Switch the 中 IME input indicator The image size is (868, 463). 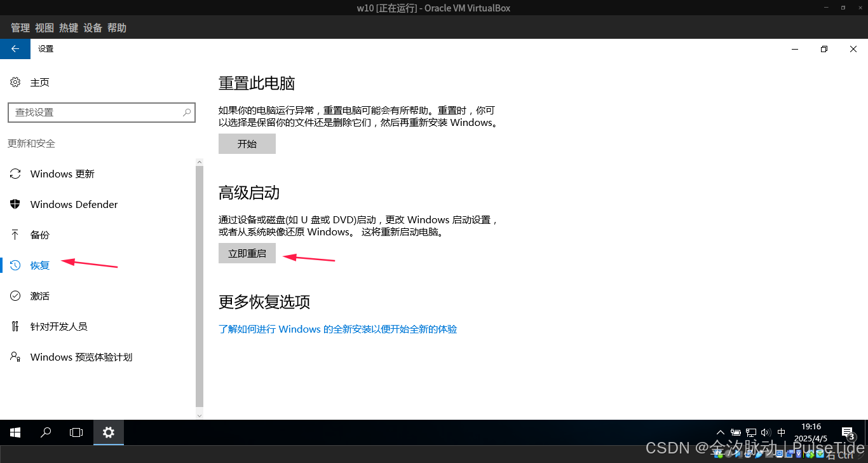tap(782, 432)
